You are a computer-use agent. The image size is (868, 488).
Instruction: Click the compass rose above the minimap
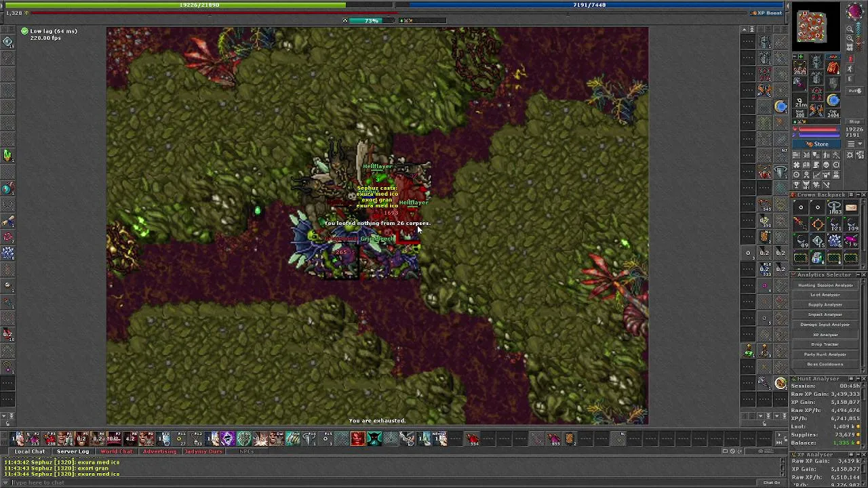tap(854, 12)
